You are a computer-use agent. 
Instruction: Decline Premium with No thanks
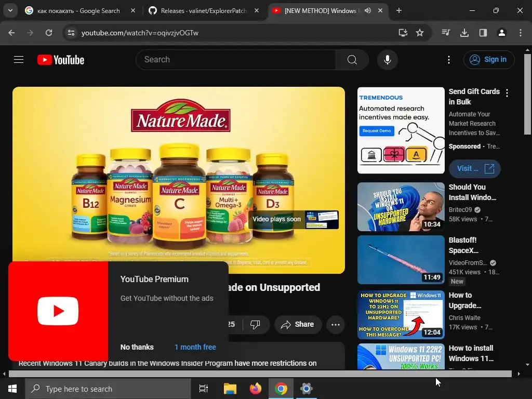(x=137, y=347)
